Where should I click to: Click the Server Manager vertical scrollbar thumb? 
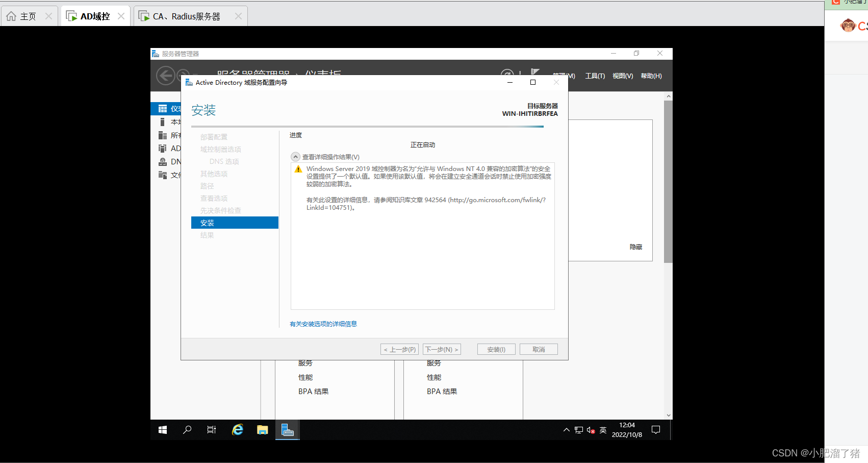coord(668,181)
